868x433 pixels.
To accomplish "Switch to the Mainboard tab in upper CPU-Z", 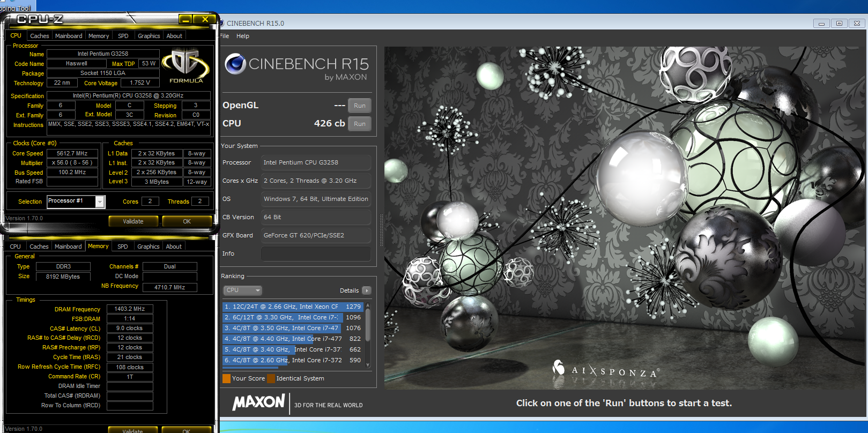I will click(69, 36).
